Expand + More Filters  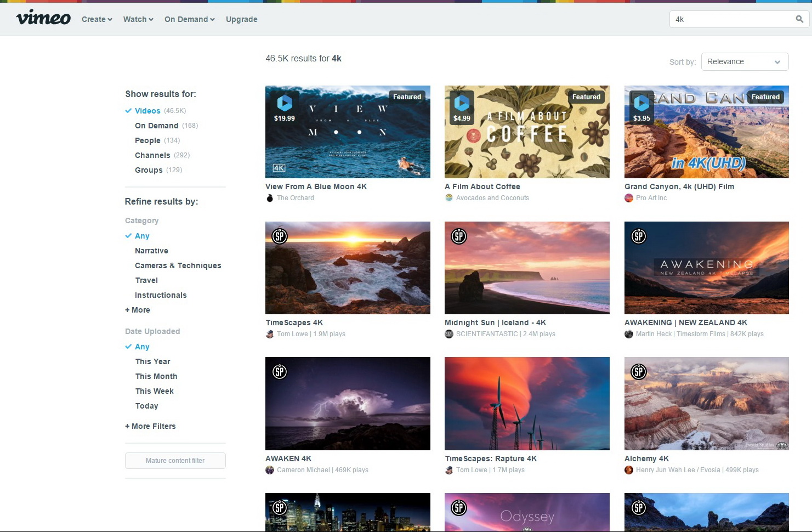click(150, 426)
